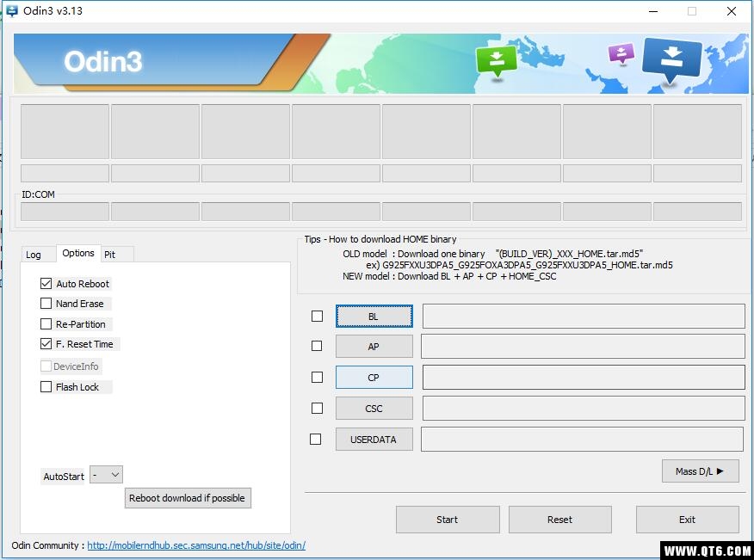The image size is (754, 560).
Task: Click Reboot download if possible button
Action: [188, 498]
